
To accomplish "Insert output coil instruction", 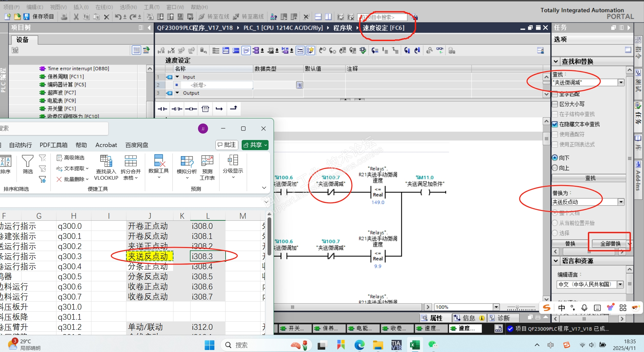I will coord(191,109).
